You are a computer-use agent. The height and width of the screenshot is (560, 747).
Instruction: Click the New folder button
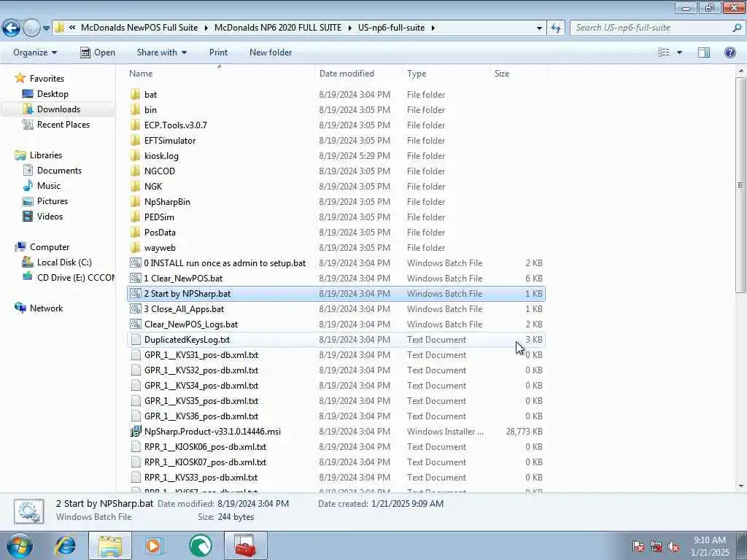pos(271,52)
